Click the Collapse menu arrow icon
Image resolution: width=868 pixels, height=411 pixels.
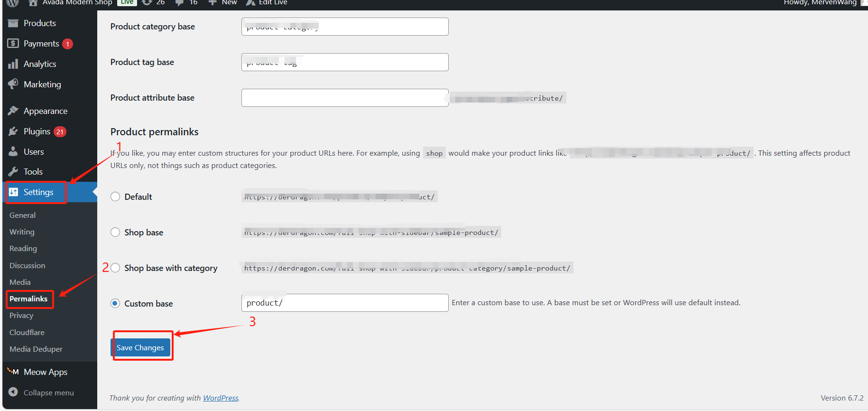(x=13, y=392)
